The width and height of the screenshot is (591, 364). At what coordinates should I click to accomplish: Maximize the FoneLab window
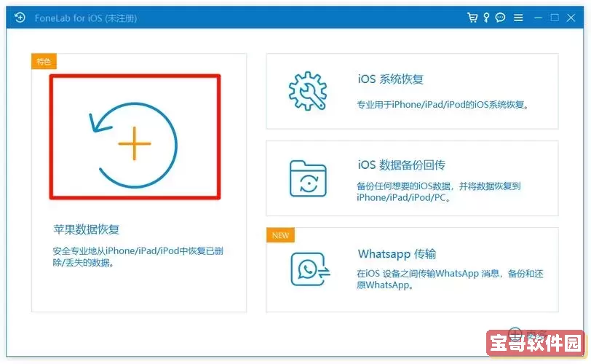555,17
